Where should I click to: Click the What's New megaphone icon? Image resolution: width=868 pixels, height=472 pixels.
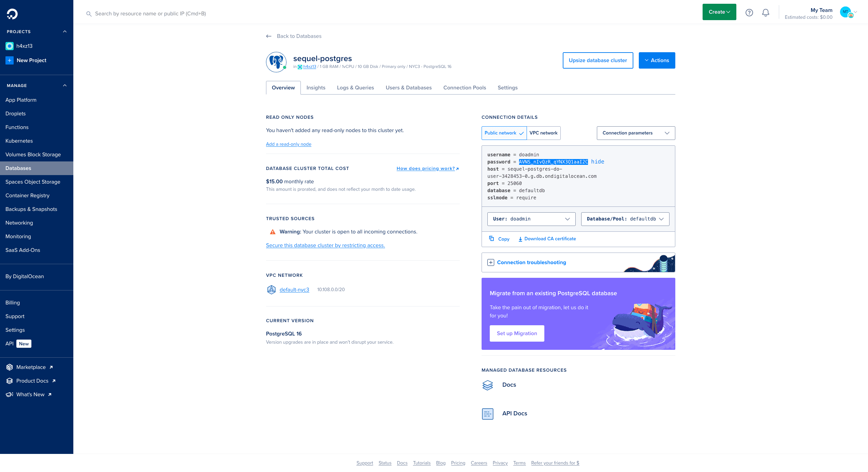[10, 395]
